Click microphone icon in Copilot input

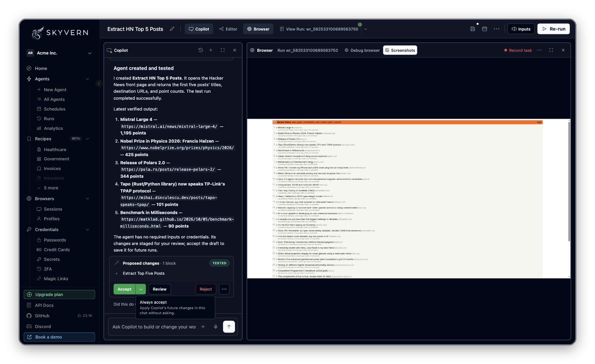pos(216,327)
